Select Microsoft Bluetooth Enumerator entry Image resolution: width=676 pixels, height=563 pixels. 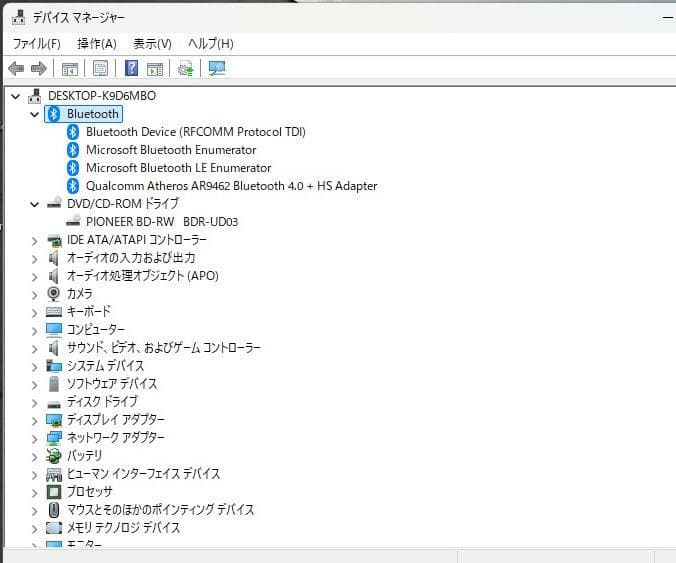(x=171, y=150)
